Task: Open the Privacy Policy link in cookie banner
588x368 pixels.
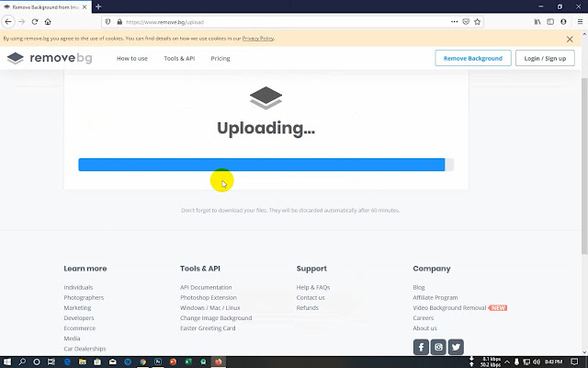Action: pyautogui.click(x=258, y=39)
